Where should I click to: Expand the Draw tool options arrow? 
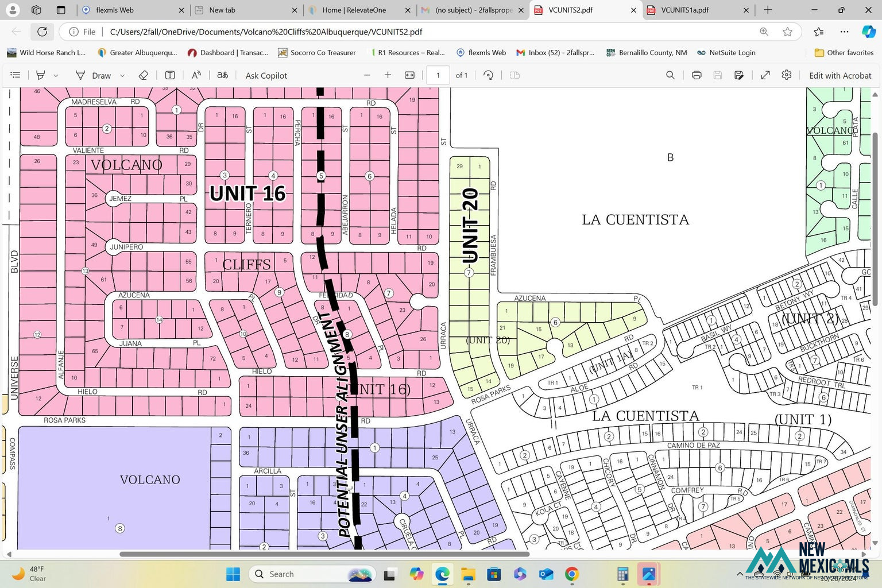[x=122, y=75]
